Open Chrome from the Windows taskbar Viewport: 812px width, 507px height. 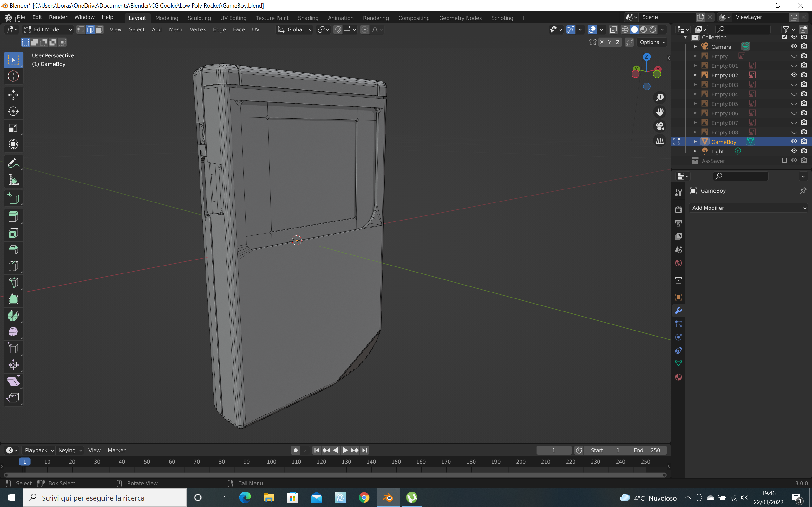pyautogui.click(x=364, y=497)
